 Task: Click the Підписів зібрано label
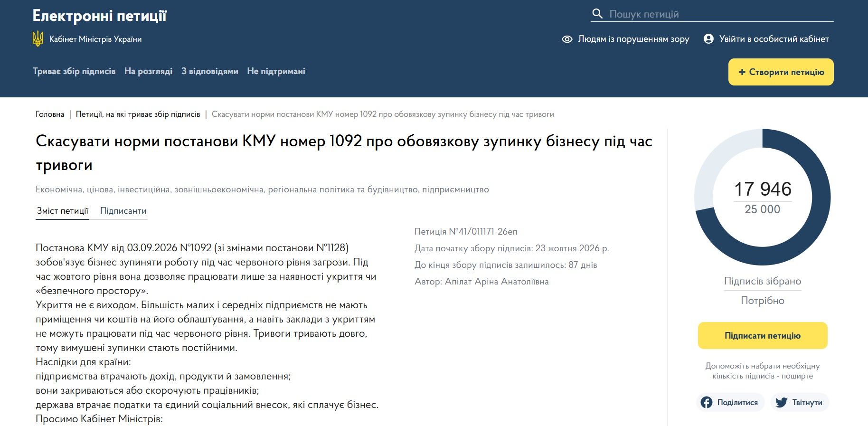(x=763, y=281)
